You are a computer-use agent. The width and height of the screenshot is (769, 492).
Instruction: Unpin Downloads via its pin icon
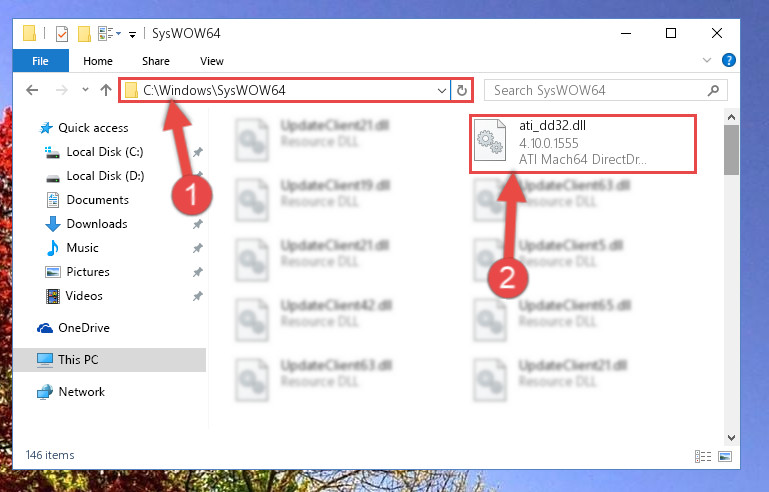click(198, 224)
